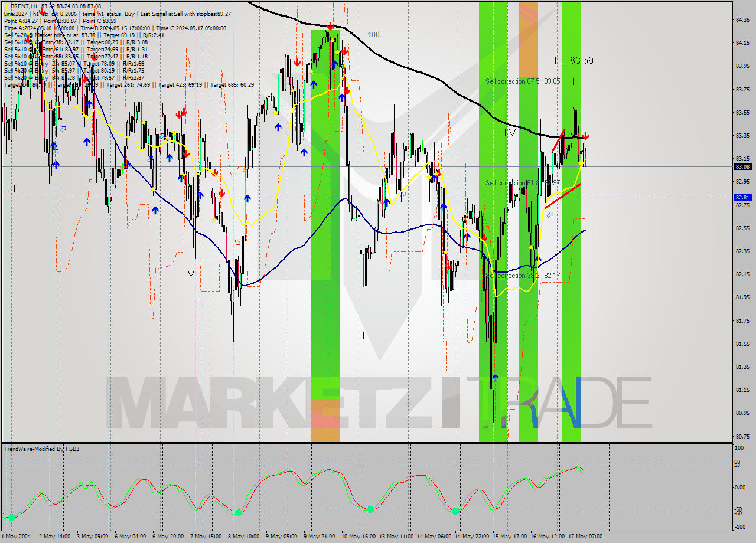756x543 pixels.
Task: Click the 80.75 price axis label
Action: [x=743, y=437]
